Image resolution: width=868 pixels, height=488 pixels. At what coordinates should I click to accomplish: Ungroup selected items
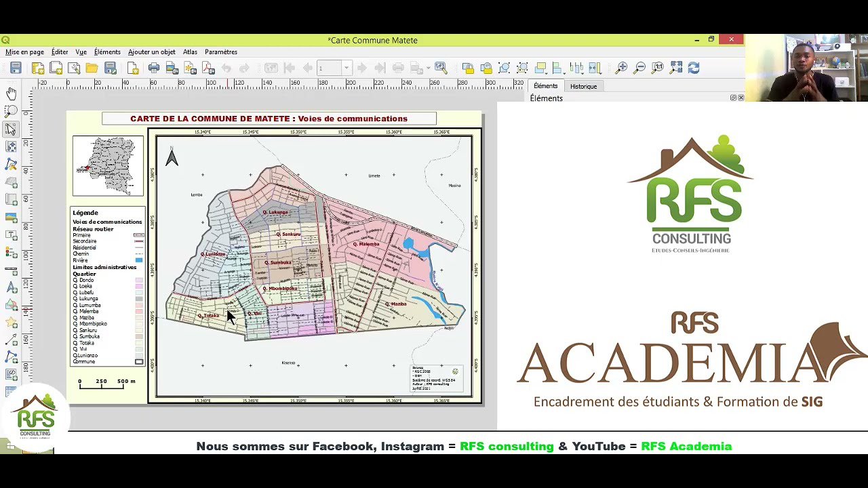pyautogui.click(x=522, y=68)
